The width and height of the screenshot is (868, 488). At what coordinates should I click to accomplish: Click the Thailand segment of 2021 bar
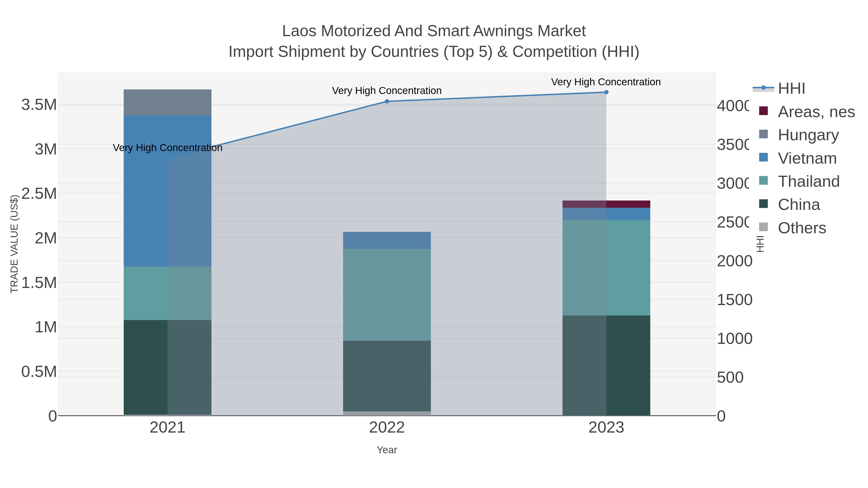(x=168, y=293)
